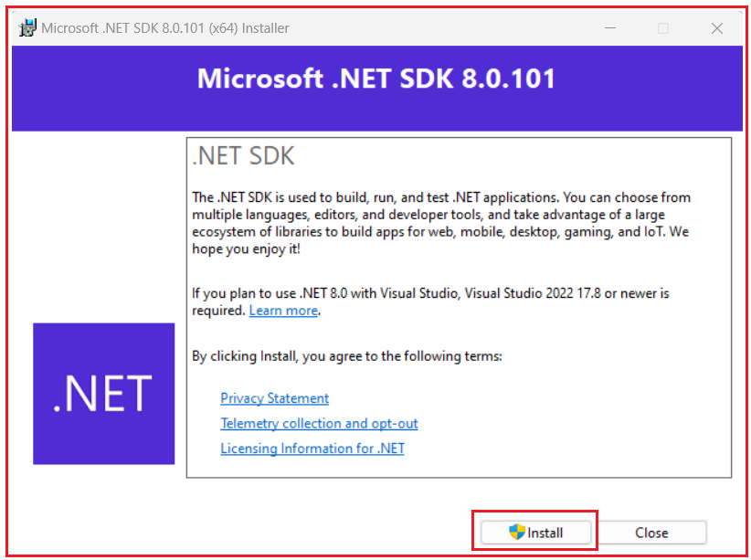Image resolution: width=751 pixels, height=560 pixels.
Task: Click the 'Microsoft .NET SDK 8.0.101' banner title
Action: click(x=376, y=78)
